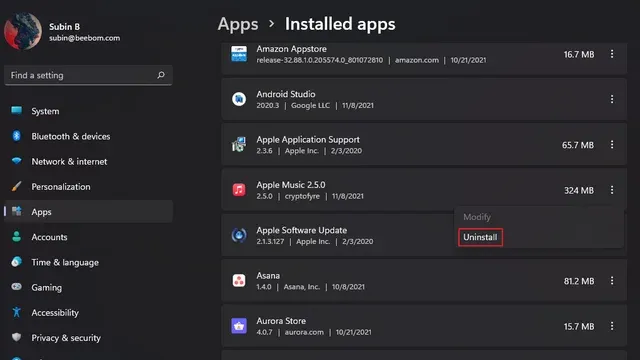The height and width of the screenshot is (360, 640).
Task: Select the Apple Software Update name text
Action: (302, 230)
